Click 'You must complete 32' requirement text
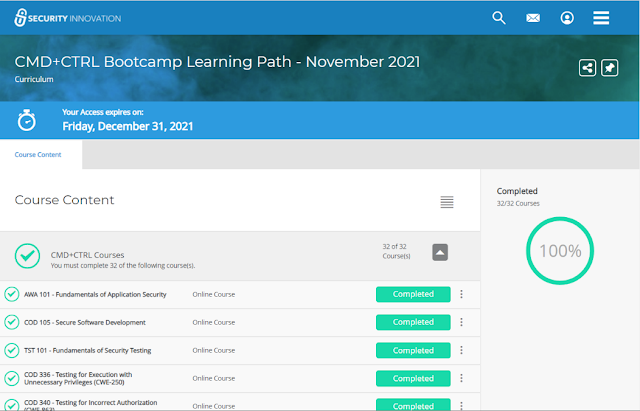The height and width of the screenshot is (411, 640). click(x=123, y=266)
